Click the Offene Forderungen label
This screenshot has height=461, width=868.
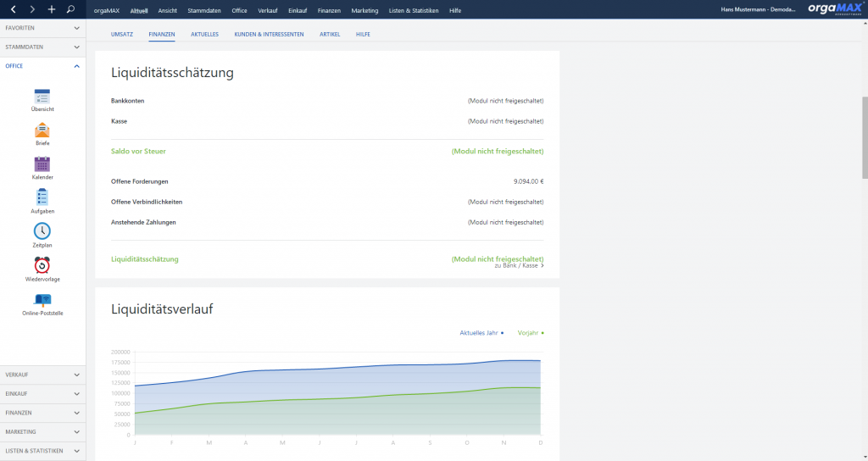(x=140, y=181)
